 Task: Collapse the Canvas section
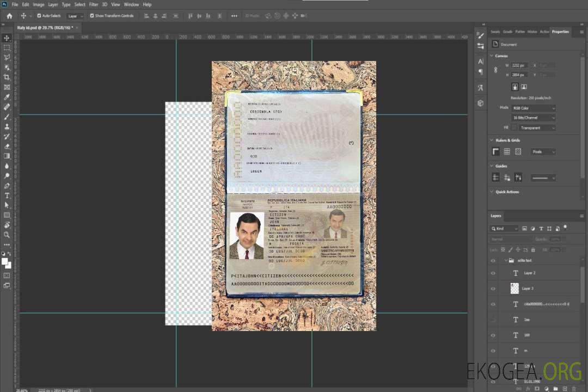click(492, 56)
